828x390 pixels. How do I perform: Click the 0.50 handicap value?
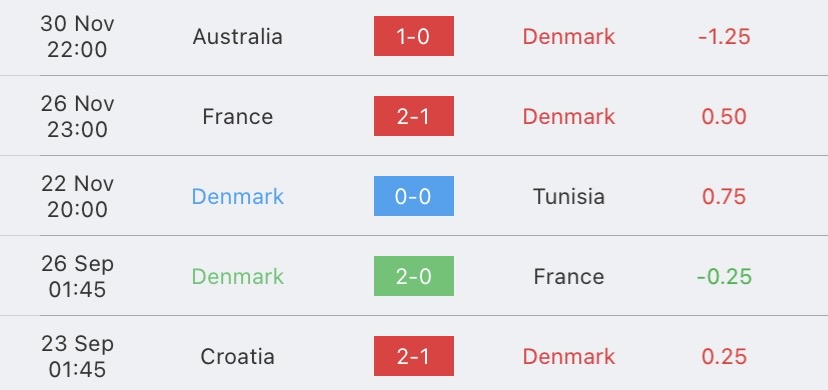(724, 117)
